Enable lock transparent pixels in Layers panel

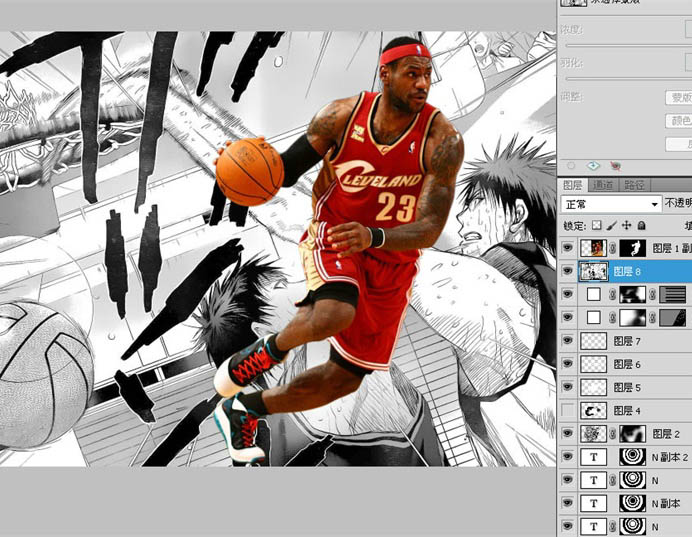(596, 225)
